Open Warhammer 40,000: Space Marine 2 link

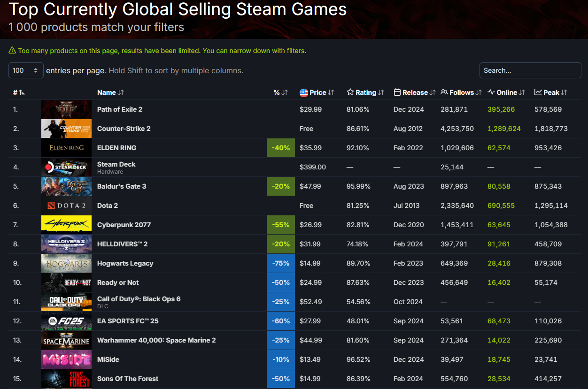pos(156,340)
